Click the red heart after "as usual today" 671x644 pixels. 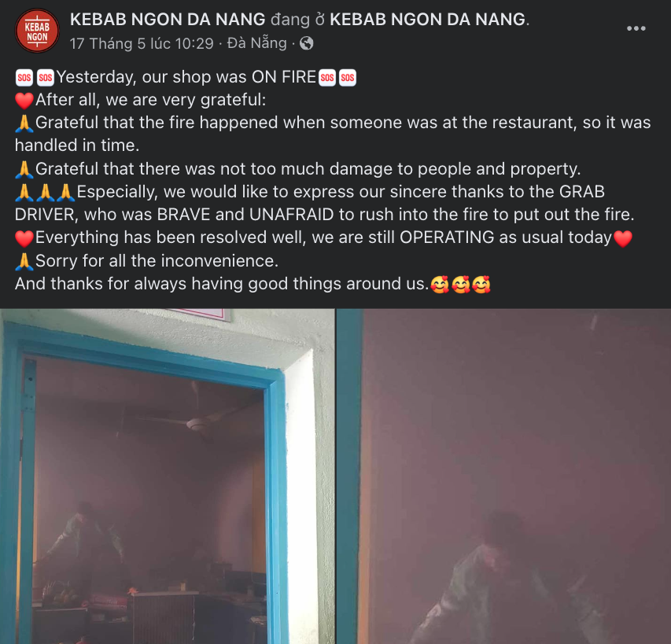[x=623, y=238]
